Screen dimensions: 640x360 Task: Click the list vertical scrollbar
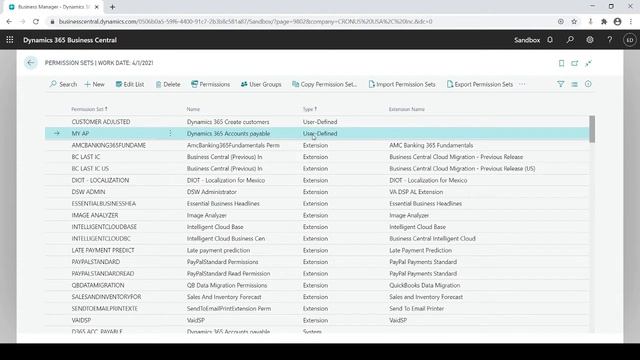coord(592,129)
